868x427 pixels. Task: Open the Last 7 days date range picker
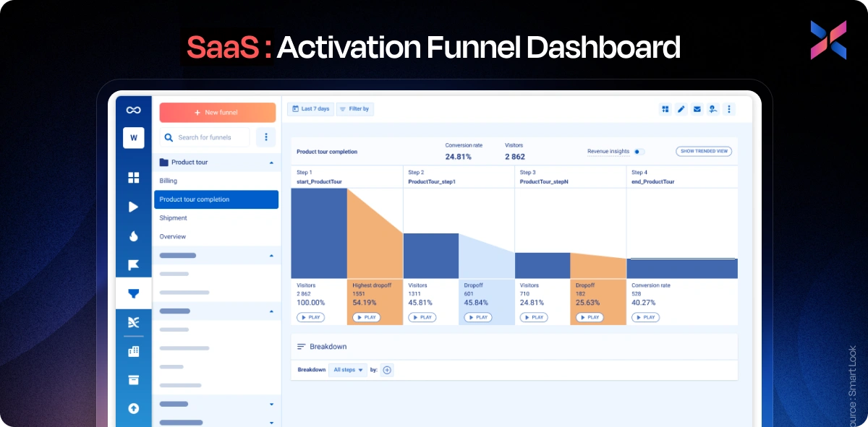(310, 109)
